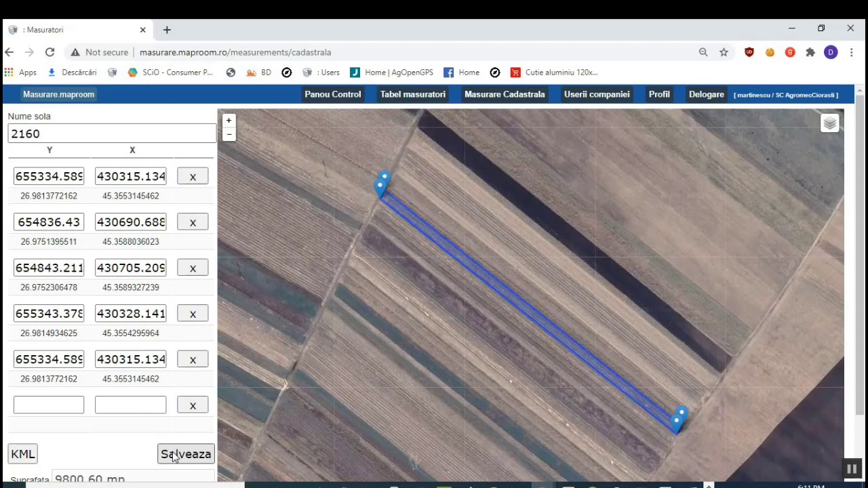
Task: Open Descărcări bookmark
Action: (72, 73)
